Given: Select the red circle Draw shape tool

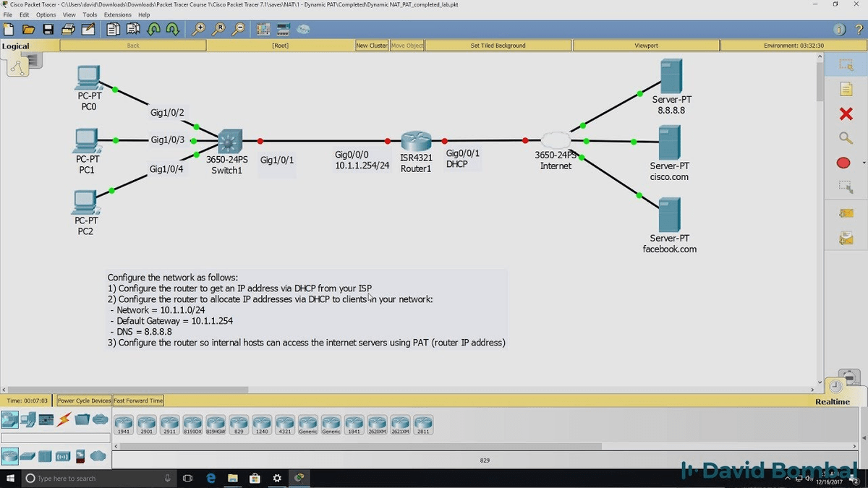Looking at the screenshot, I should coord(843,163).
